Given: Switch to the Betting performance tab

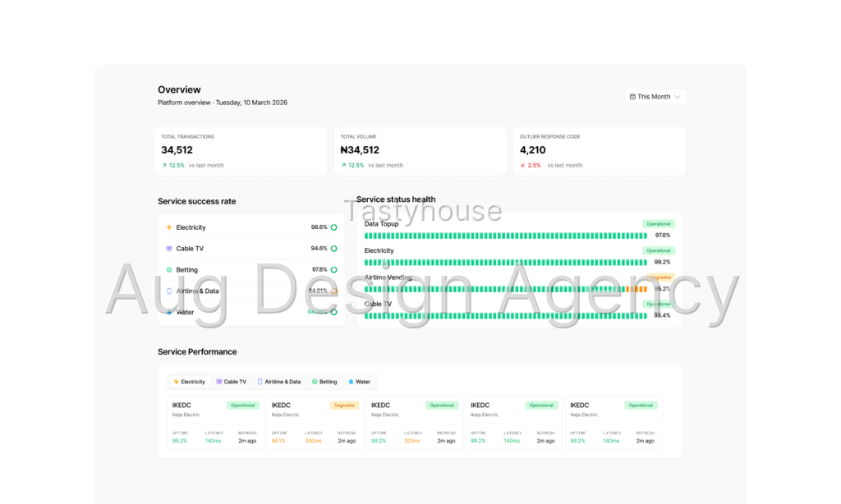Looking at the screenshot, I should 324,382.
